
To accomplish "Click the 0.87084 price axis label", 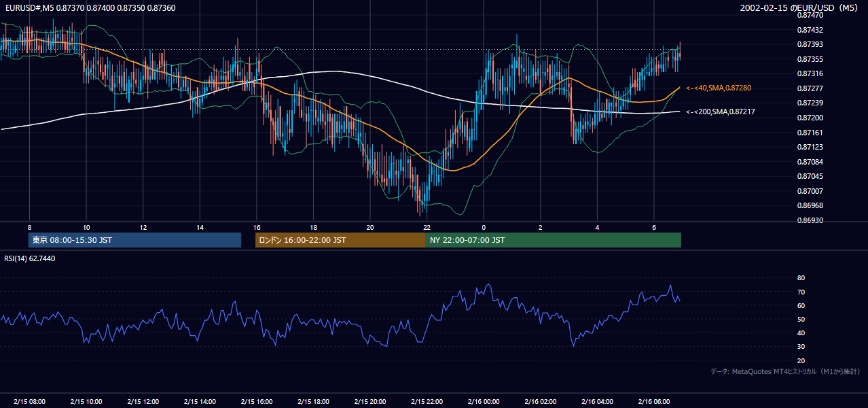I will (810, 162).
